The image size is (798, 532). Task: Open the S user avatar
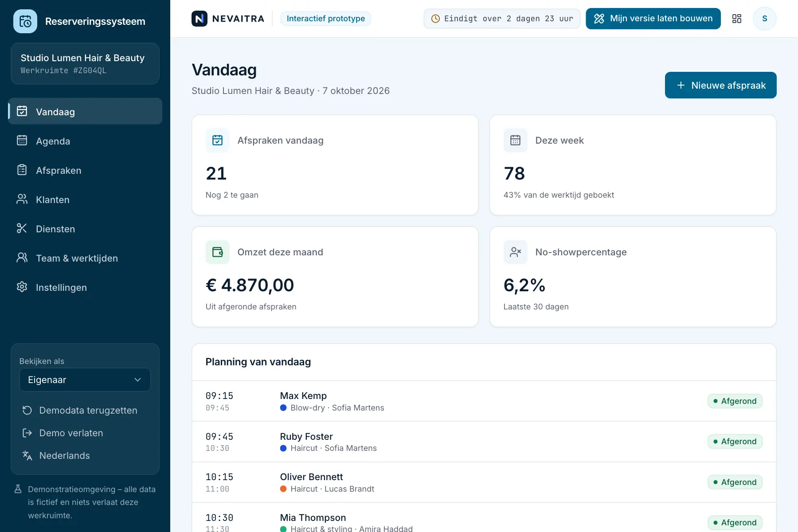[765, 19]
